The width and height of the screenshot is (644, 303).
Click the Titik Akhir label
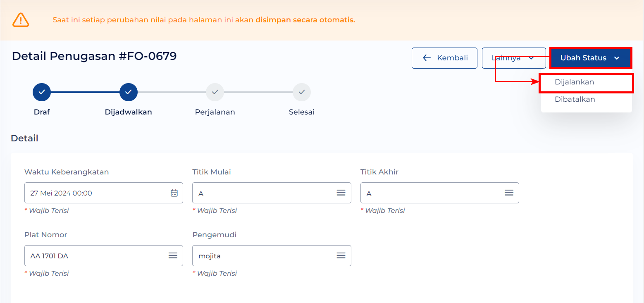(x=379, y=172)
